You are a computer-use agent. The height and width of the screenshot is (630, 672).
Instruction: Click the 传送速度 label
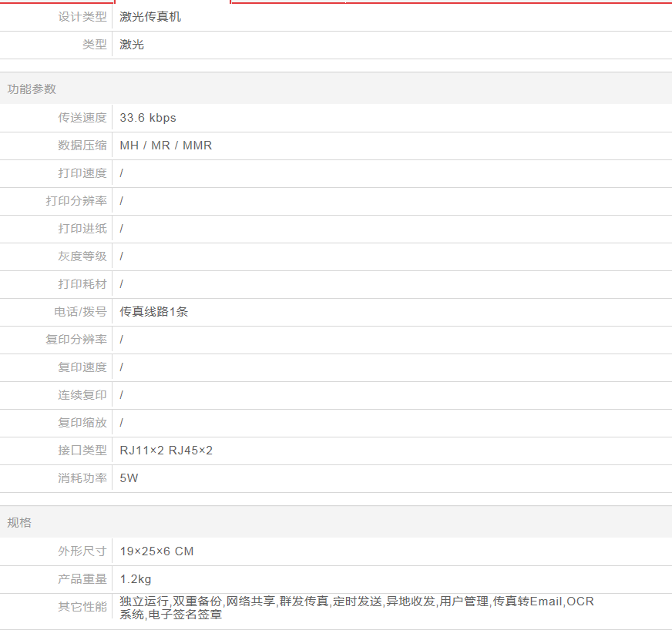click(x=82, y=118)
